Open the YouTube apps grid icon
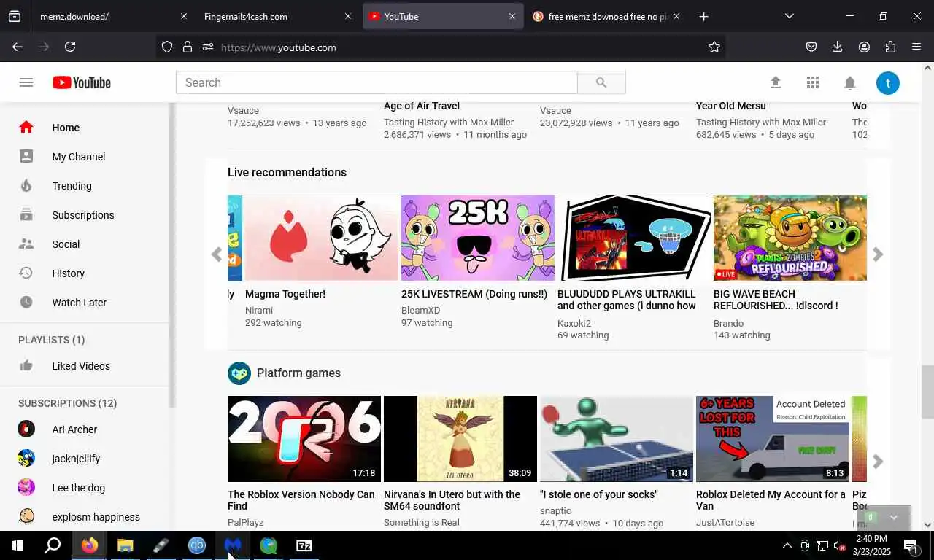This screenshot has height=560, width=934. tap(813, 83)
